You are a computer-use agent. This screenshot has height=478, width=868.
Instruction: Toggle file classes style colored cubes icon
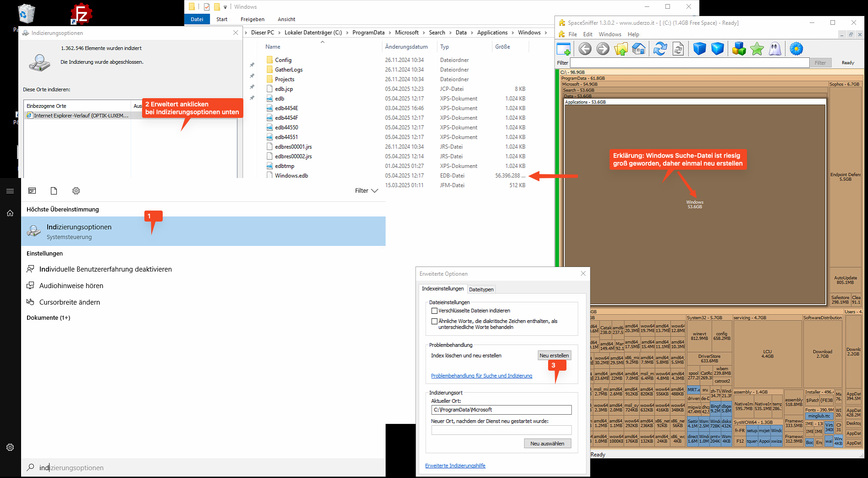click(739, 49)
